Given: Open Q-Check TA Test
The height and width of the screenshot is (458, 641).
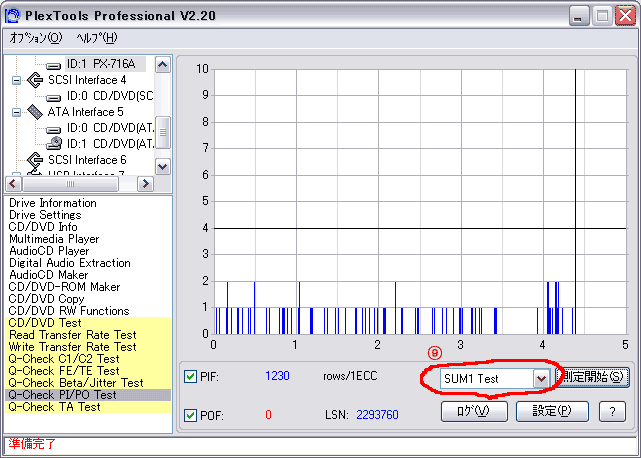Looking at the screenshot, I should [x=54, y=406].
